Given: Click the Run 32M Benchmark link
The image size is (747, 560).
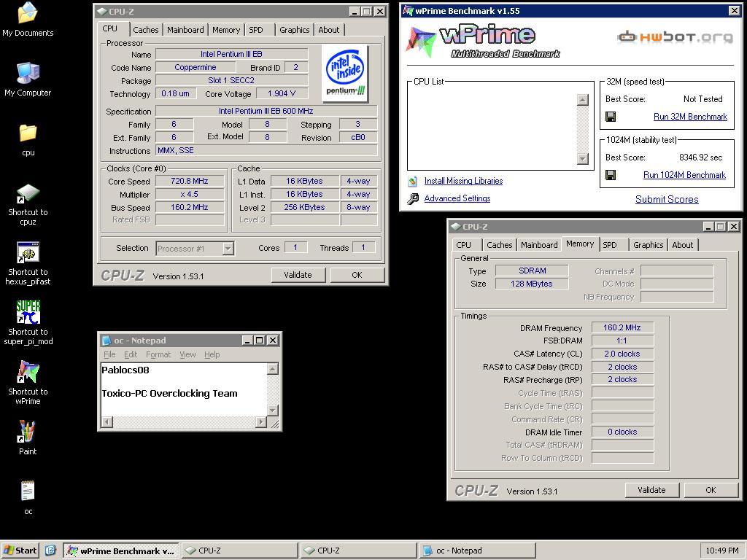Looking at the screenshot, I should coord(690,117).
